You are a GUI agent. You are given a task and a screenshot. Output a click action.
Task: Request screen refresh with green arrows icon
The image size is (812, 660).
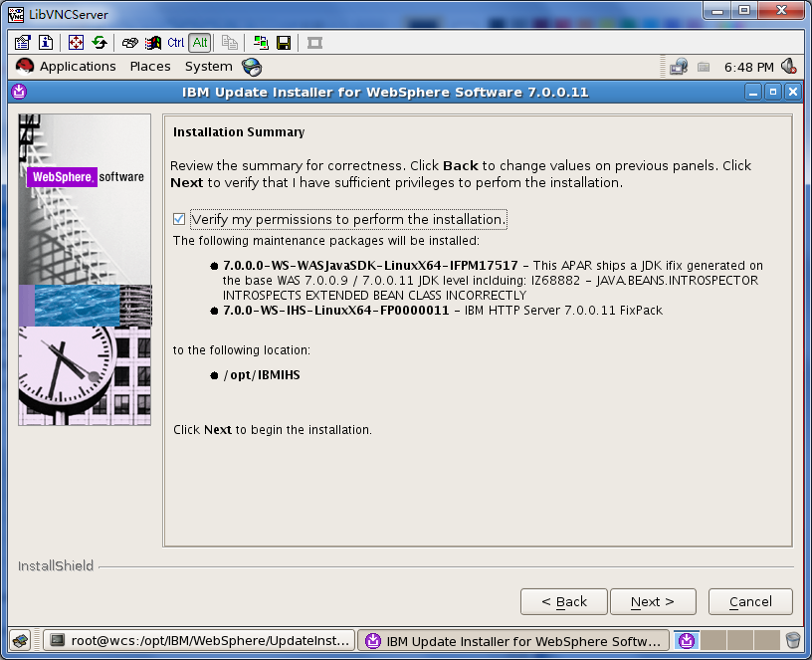[100, 43]
